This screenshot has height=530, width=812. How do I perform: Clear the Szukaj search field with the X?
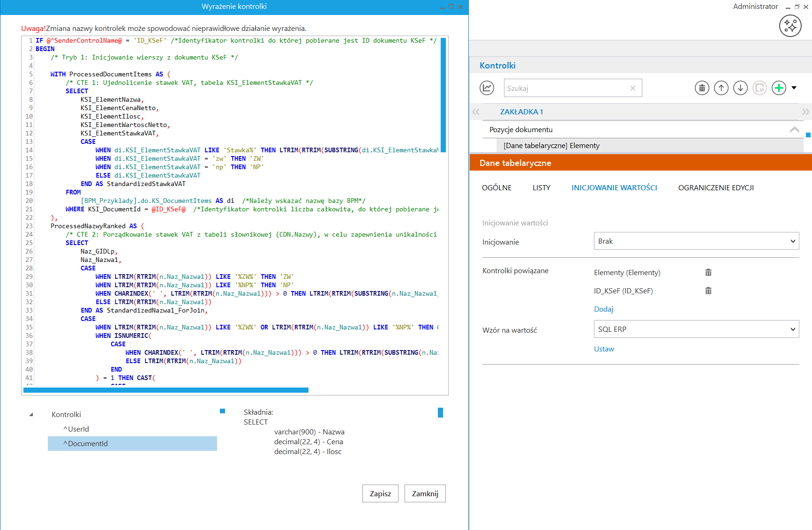click(632, 88)
